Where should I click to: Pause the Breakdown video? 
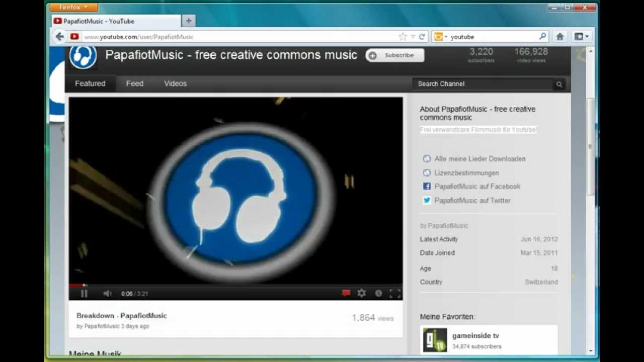tap(84, 294)
